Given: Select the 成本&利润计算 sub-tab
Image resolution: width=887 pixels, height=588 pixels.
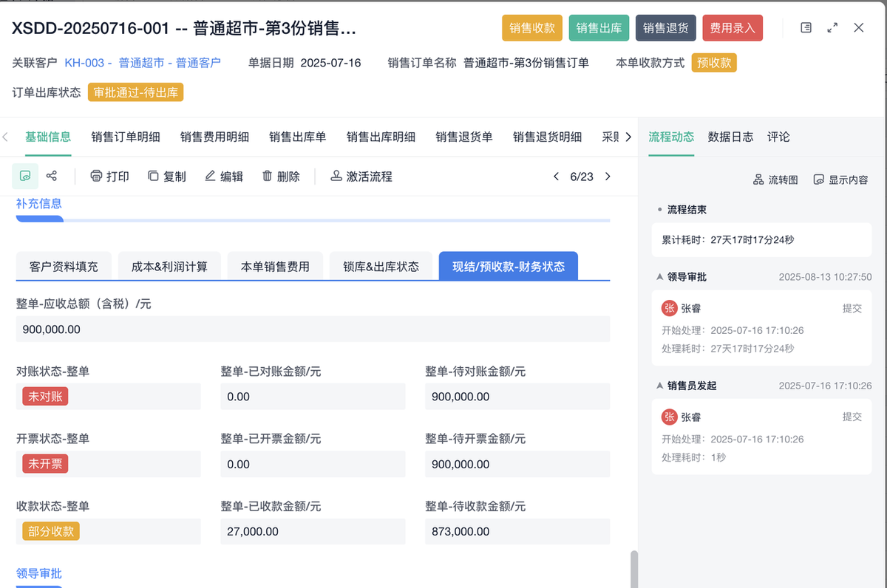Looking at the screenshot, I should pyautogui.click(x=169, y=267).
